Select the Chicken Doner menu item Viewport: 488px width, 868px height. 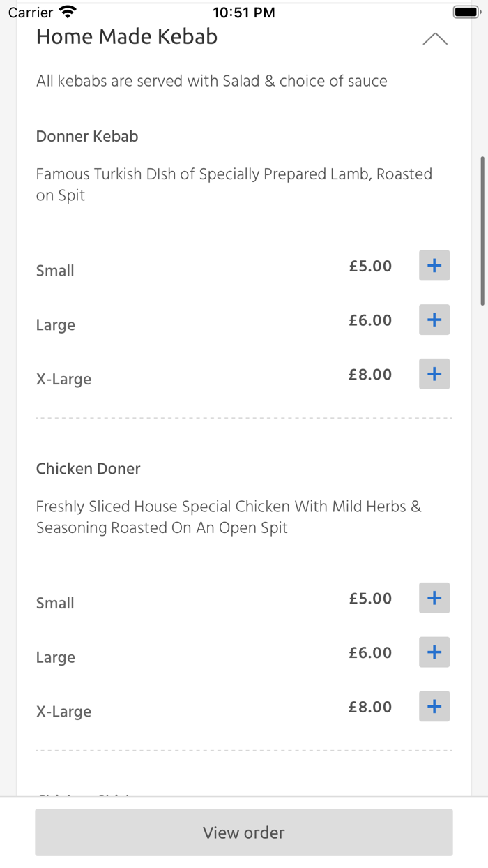click(88, 468)
